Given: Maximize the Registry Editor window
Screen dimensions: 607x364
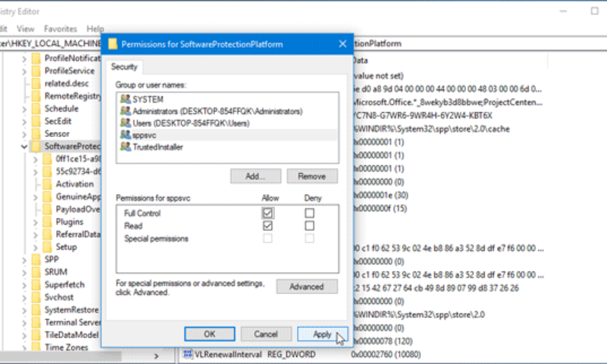Looking at the screenshot, I should (594, 11).
